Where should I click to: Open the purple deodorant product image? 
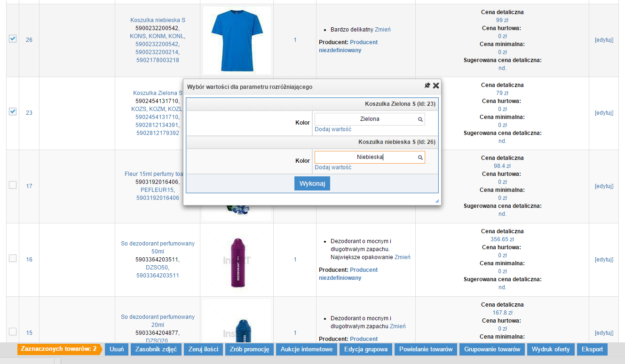[x=237, y=260]
